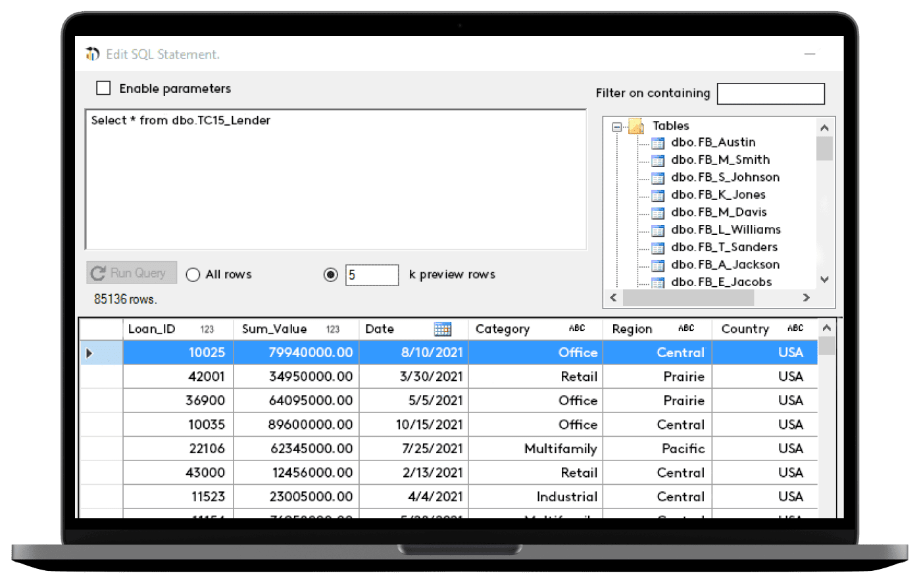Click the row selector arrow for first row
This screenshot has width=921, height=588.
(90, 353)
